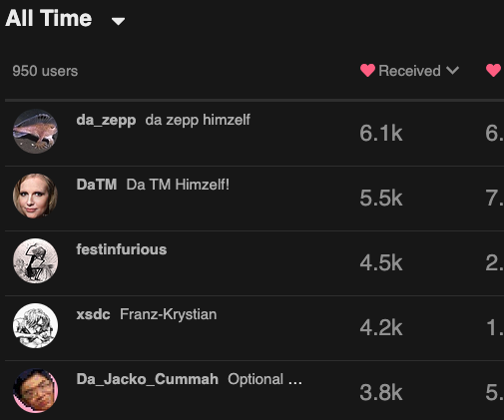Image resolution: width=504 pixels, height=420 pixels.
Task: Click the partially visible heart icon at right edge
Action: click(x=494, y=71)
